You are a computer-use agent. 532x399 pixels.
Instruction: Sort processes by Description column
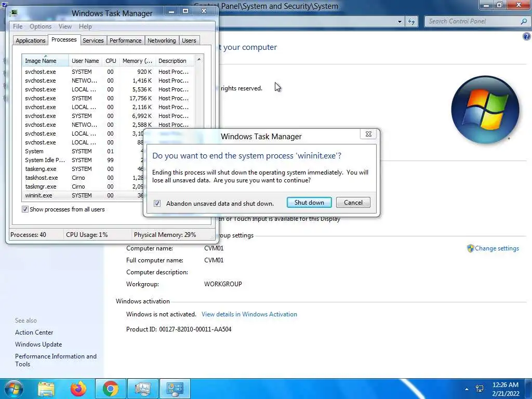coord(175,61)
